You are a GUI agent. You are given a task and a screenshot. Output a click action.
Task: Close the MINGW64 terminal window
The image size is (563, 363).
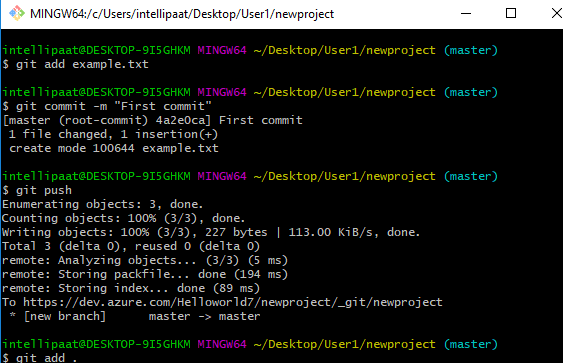coord(557,13)
